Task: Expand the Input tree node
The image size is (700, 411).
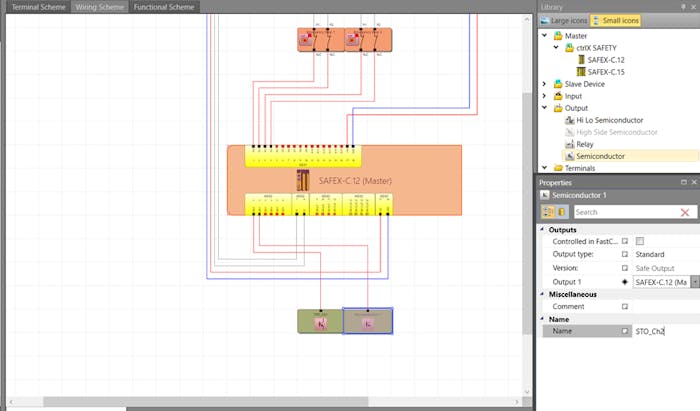Action: click(x=545, y=95)
